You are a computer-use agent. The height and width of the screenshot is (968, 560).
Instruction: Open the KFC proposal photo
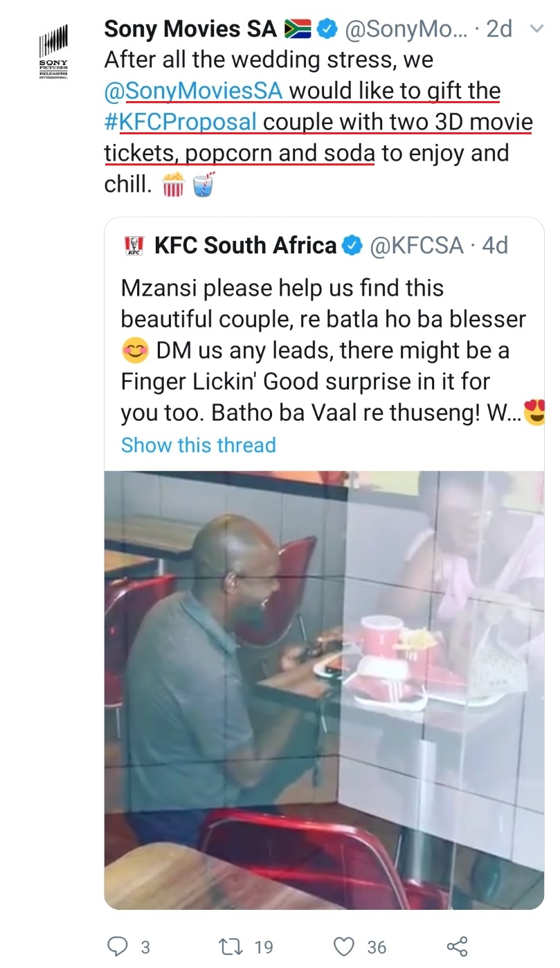pyautogui.click(x=324, y=689)
